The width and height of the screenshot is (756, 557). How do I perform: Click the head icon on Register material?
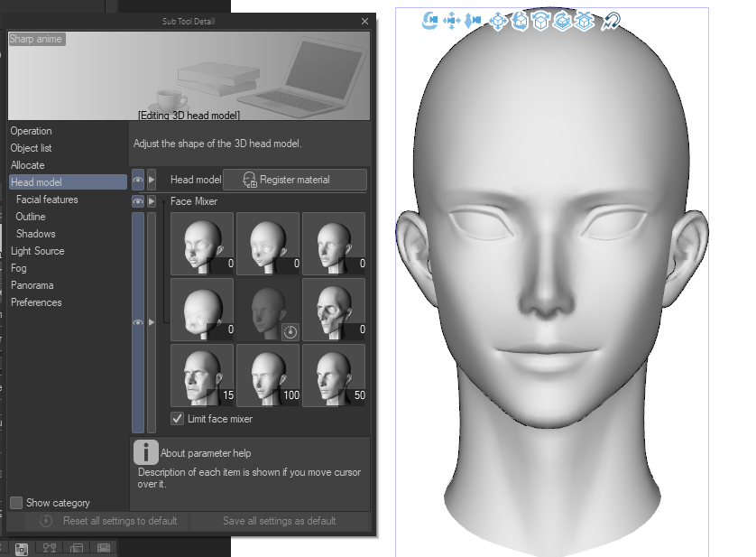pos(249,180)
